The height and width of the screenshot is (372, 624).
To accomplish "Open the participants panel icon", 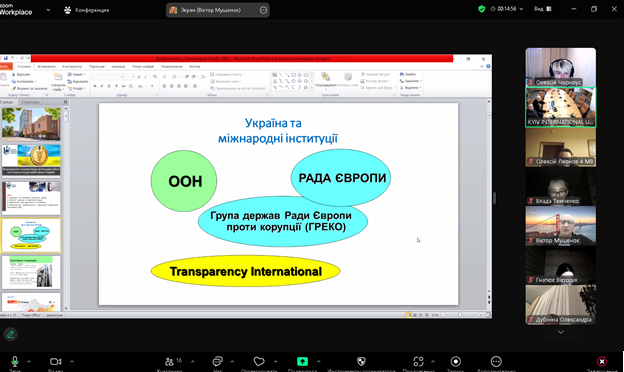I will pos(170,361).
